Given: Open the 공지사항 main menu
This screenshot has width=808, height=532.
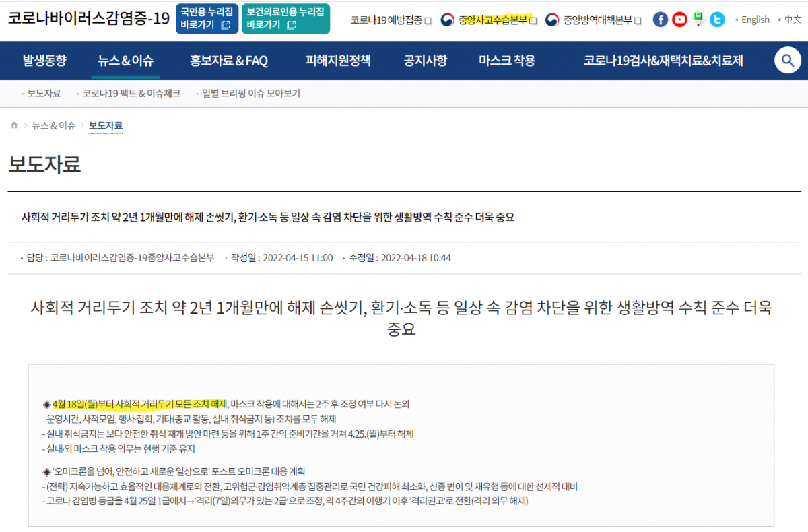Looking at the screenshot, I should pyautogui.click(x=425, y=61).
